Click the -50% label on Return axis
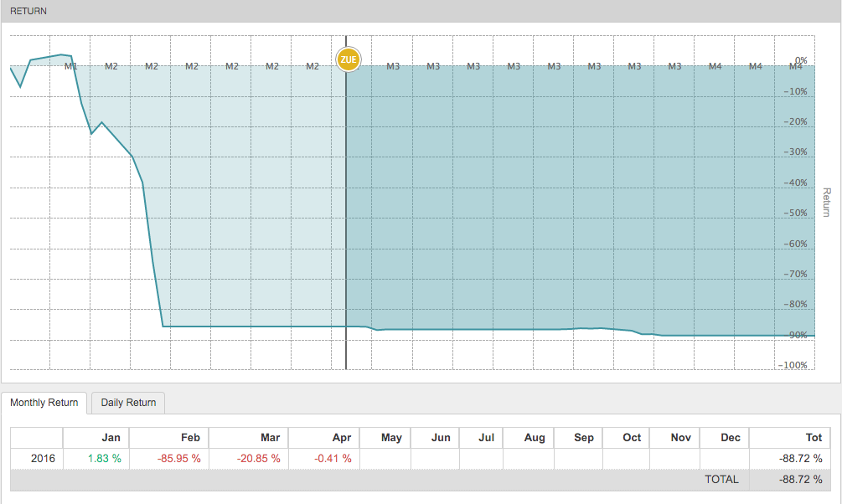The width and height of the screenshot is (842, 504). click(x=795, y=213)
